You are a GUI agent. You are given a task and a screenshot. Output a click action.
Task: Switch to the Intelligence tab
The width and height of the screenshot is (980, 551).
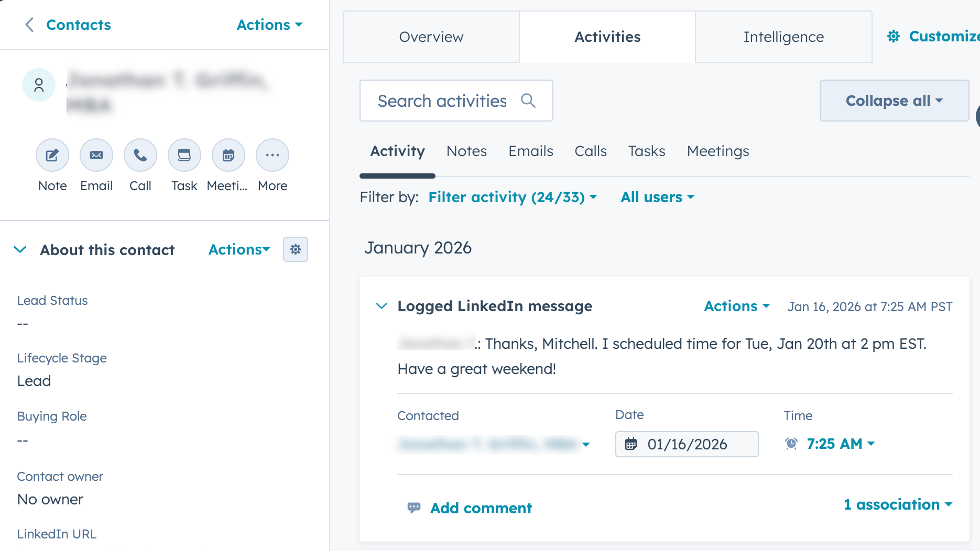(783, 37)
